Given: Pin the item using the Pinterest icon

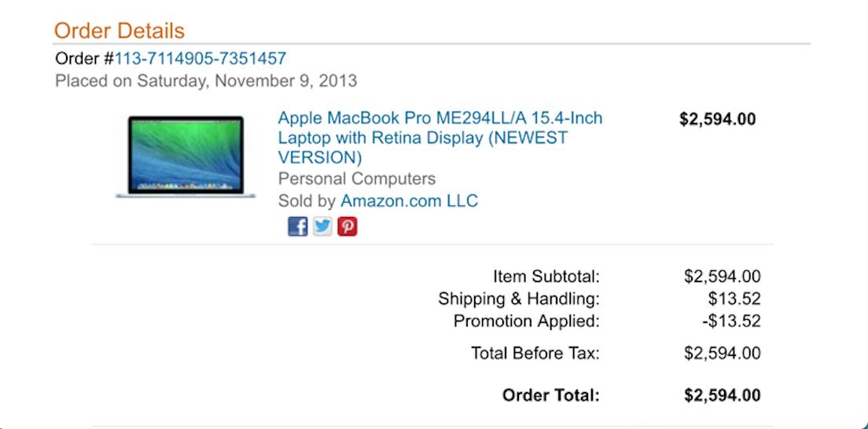Looking at the screenshot, I should (x=348, y=226).
